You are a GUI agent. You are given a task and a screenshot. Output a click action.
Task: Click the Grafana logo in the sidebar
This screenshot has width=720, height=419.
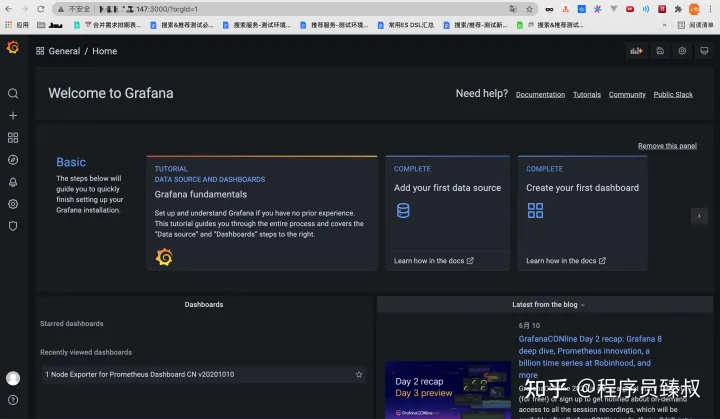point(13,47)
